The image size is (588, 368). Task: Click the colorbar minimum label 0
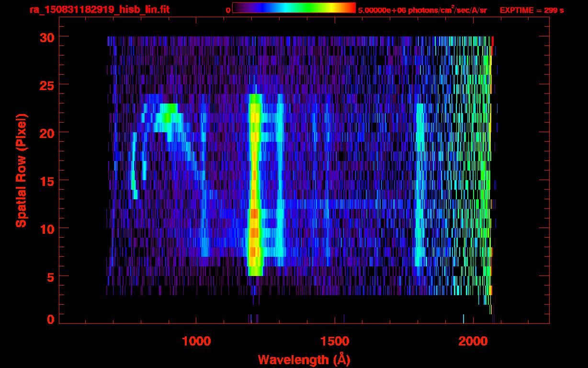click(228, 10)
